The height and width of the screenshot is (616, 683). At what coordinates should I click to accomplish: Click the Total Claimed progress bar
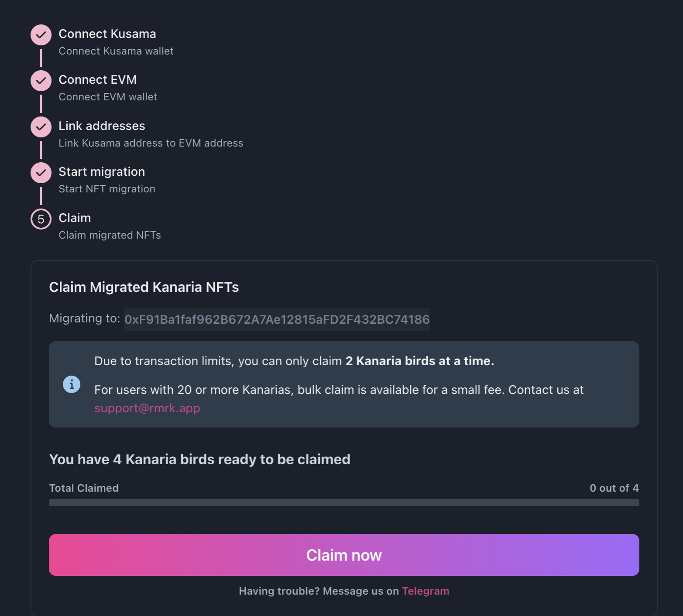[x=344, y=503]
